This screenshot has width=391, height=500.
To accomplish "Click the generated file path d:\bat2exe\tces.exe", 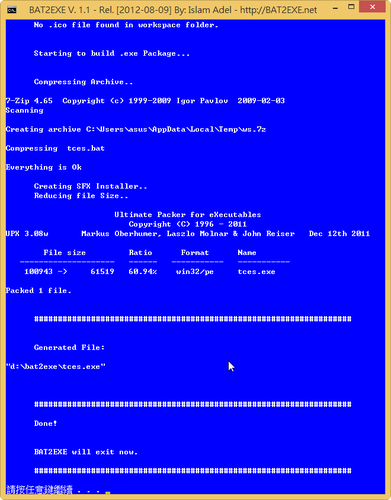I will (x=56, y=366).
